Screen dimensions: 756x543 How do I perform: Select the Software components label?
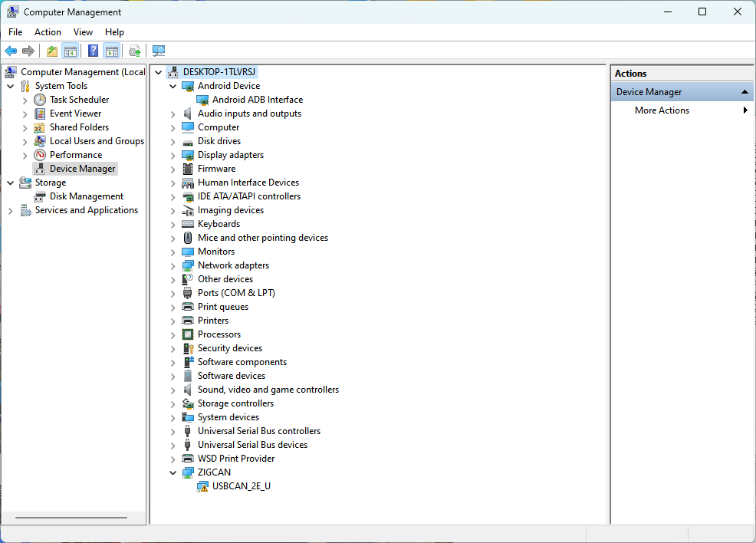tap(242, 362)
